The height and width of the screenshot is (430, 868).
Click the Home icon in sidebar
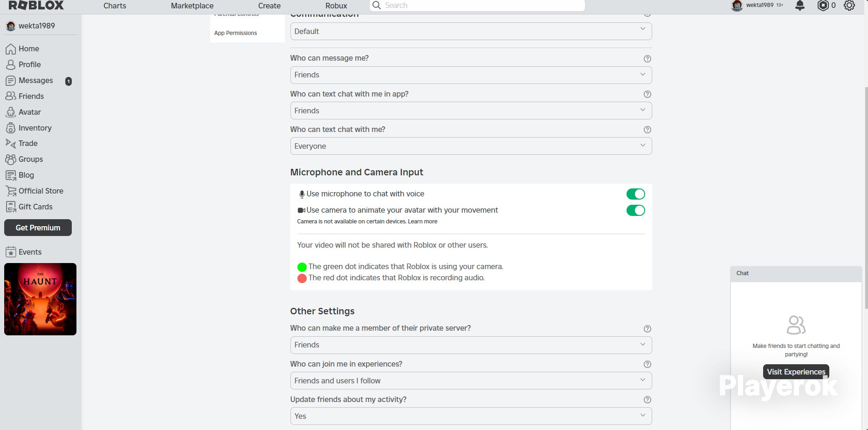point(11,49)
